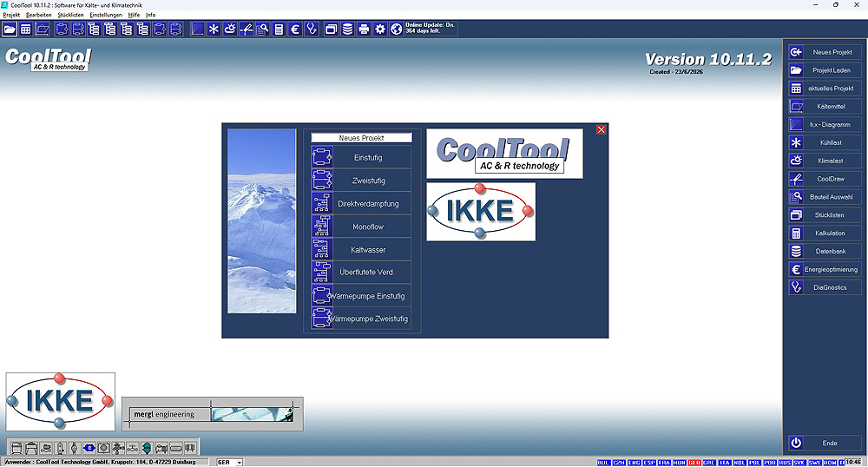
Task: Open Datenbank in right sidebar
Action: [825, 251]
